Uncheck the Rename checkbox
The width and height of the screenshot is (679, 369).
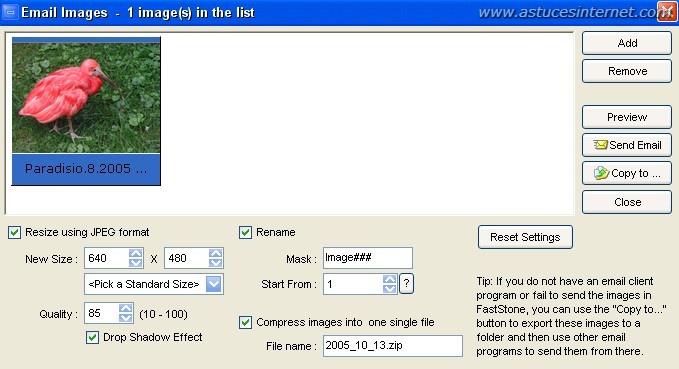pos(246,233)
